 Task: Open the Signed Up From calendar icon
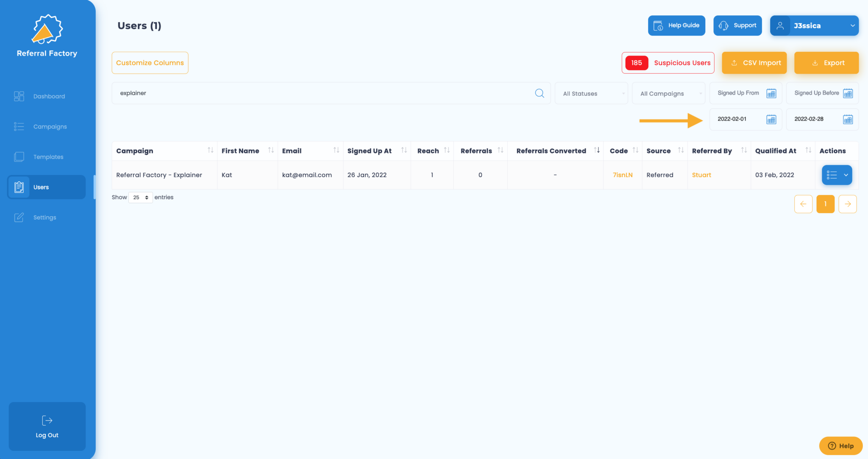coord(771,93)
